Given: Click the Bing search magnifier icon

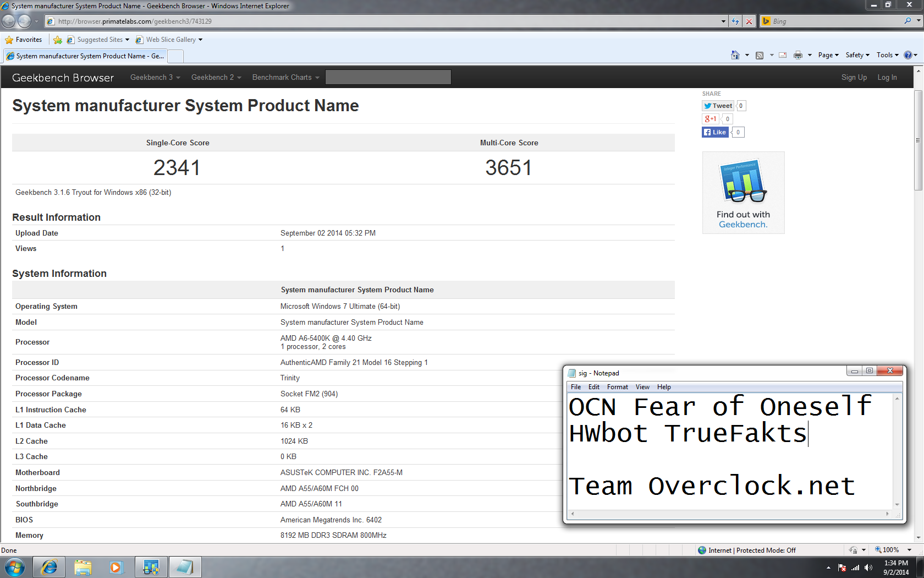Looking at the screenshot, I should point(908,21).
